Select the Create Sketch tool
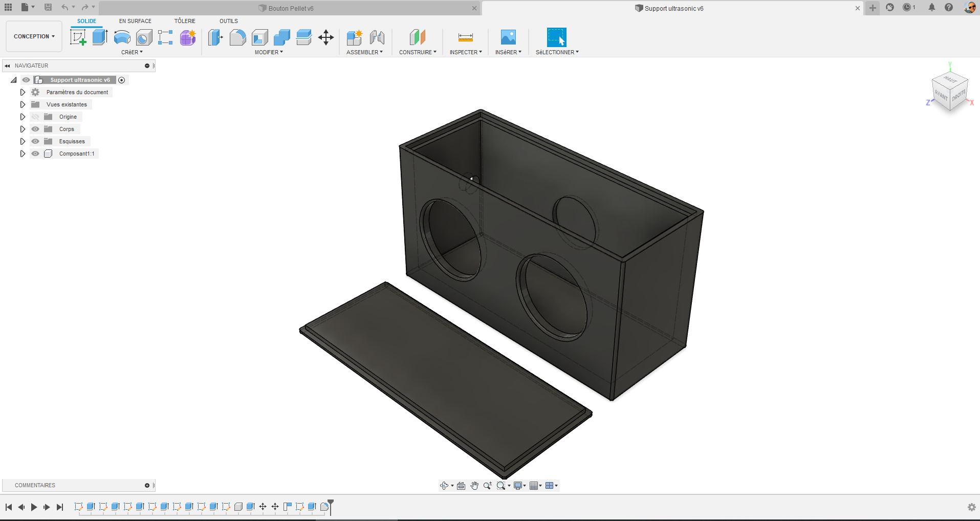This screenshot has height=521, width=980. [x=78, y=37]
